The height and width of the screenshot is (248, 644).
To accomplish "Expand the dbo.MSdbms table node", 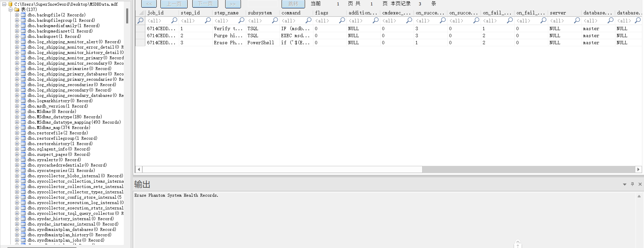I will (x=17, y=111).
